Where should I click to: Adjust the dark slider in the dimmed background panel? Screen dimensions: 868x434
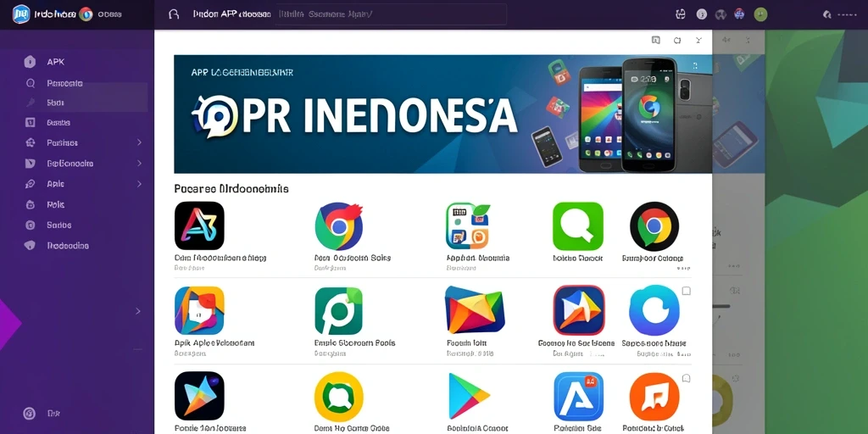(x=721, y=306)
